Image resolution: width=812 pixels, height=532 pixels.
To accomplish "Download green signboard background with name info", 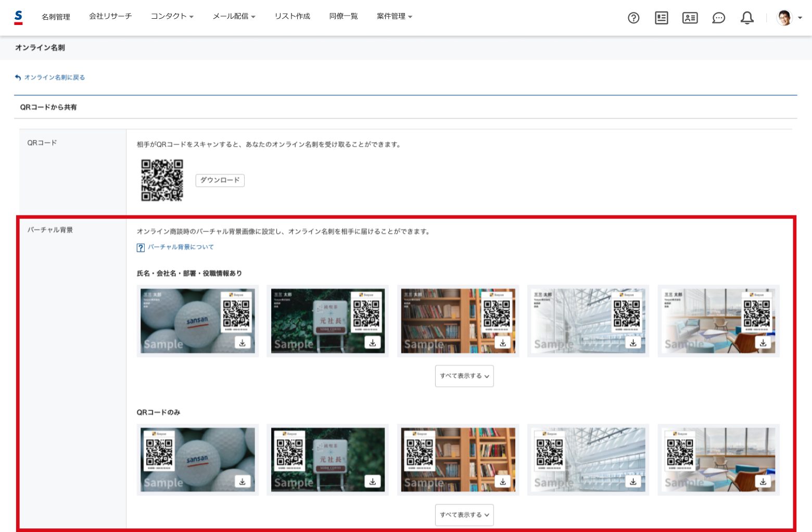I will click(x=373, y=343).
